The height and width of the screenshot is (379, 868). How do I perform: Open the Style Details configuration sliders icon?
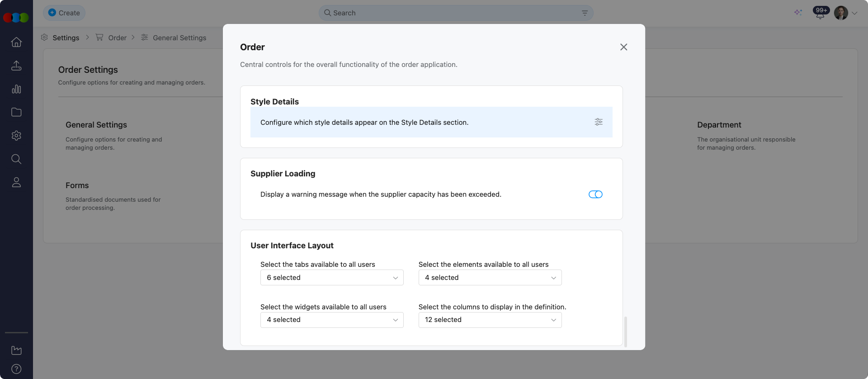tap(599, 122)
